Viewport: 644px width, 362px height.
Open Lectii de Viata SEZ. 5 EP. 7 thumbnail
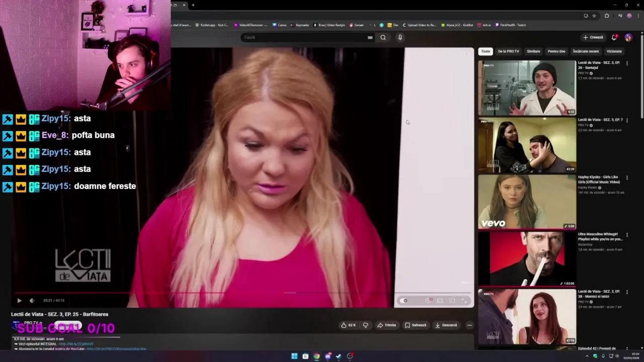pos(527,145)
